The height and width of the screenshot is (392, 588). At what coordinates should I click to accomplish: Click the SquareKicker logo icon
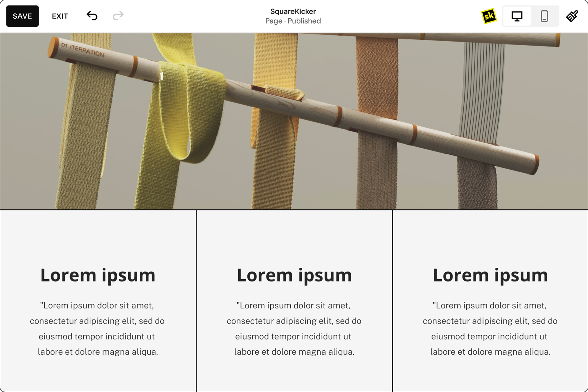point(489,16)
